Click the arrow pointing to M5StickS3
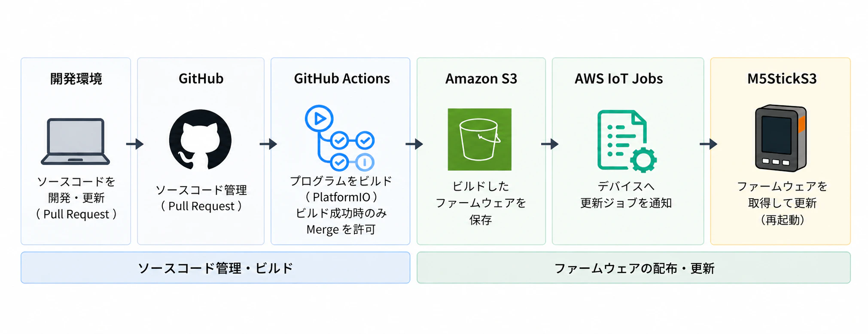This screenshot has height=334, width=868. [708, 144]
